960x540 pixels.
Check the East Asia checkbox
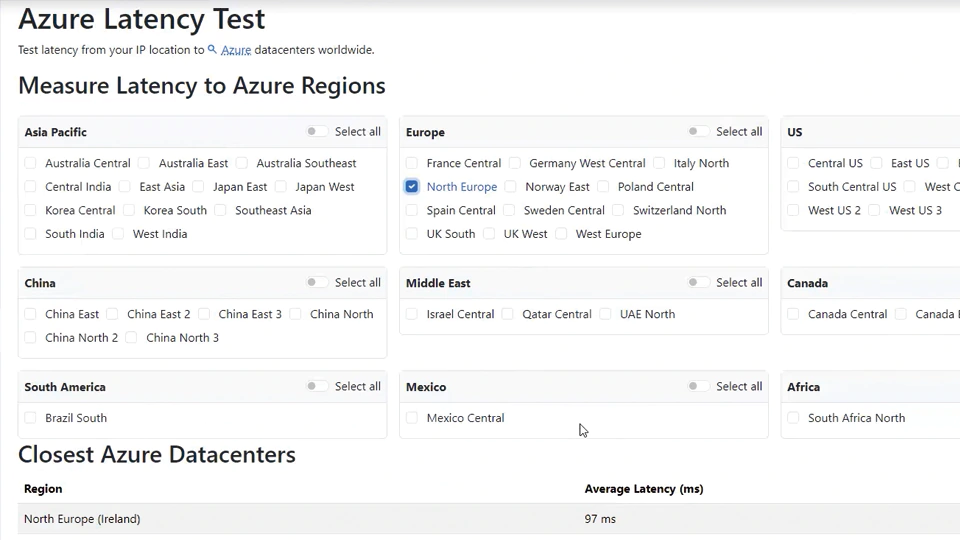pyautogui.click(x=124, y=187)
